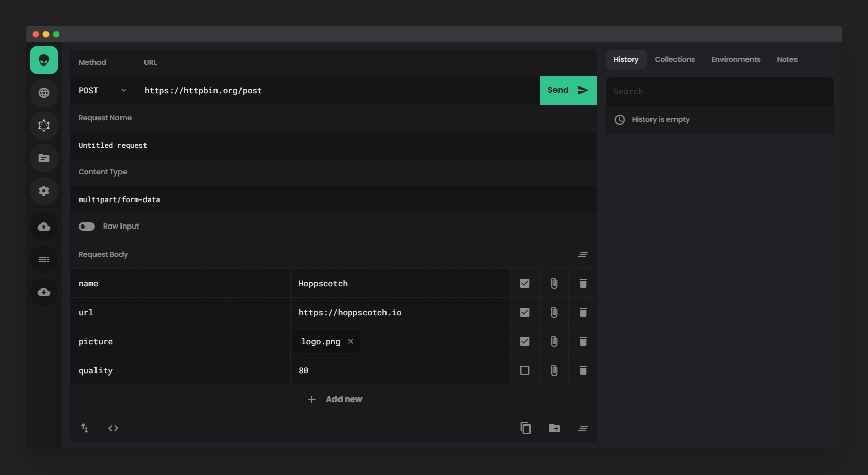
Task: Attach file to the name row
Action: click(x=554, y=283)
